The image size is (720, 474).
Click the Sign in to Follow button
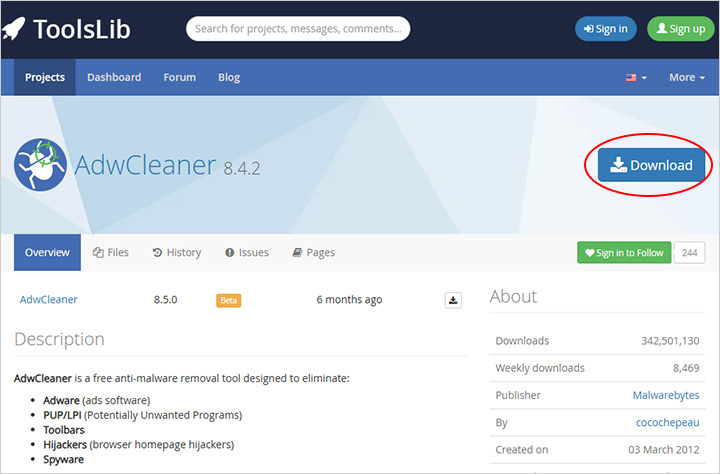coord(624,253)
